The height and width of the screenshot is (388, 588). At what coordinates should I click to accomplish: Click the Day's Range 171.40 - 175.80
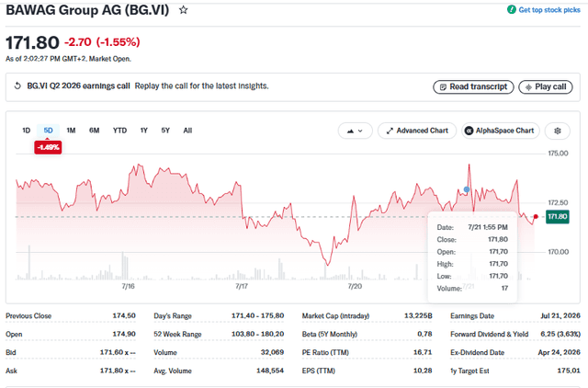coord(257,316)
